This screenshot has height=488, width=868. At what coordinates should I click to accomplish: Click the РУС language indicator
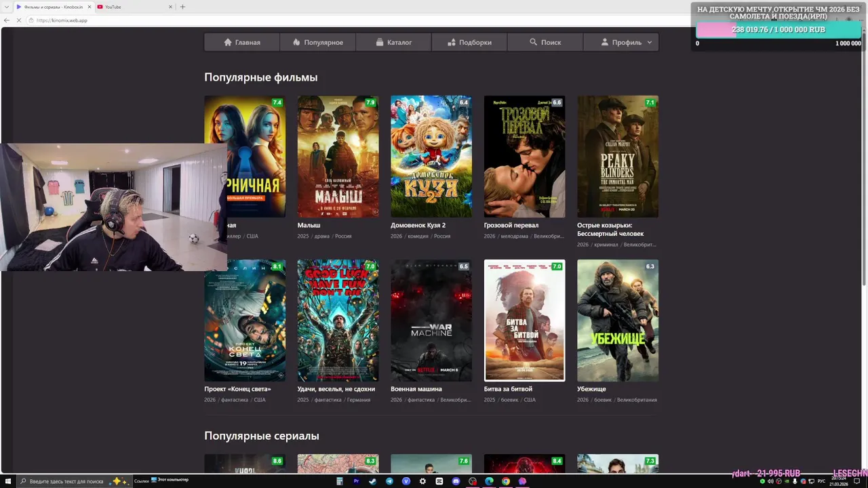tap(821, 481)
